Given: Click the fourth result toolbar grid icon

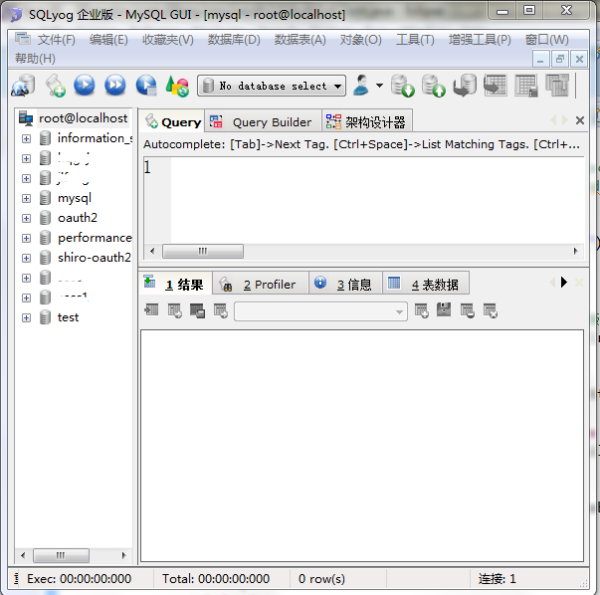Looking at the screenshot, I should [221, 310].
